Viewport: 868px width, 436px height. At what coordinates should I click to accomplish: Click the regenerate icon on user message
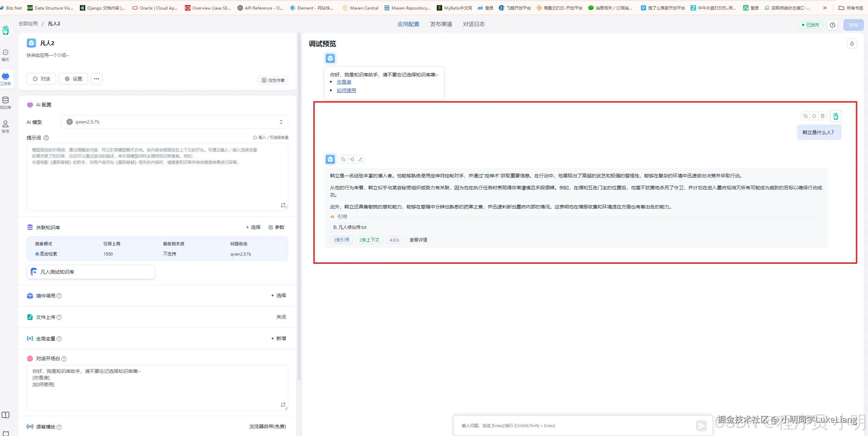click(814, 116)
